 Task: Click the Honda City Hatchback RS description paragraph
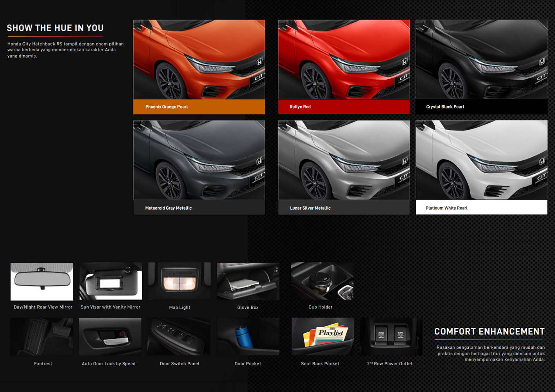(x=65, y=50)
